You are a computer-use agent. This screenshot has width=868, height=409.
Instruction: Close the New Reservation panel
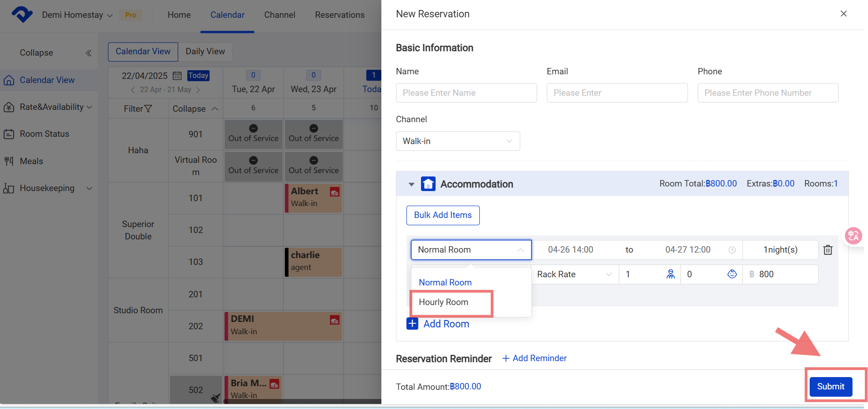point(843,14)
